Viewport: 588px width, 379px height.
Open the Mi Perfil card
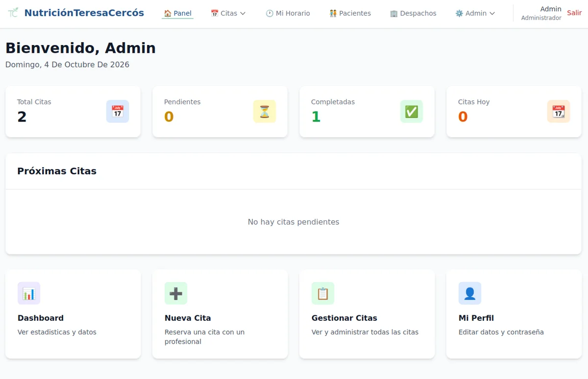click(x=514, y=314)
